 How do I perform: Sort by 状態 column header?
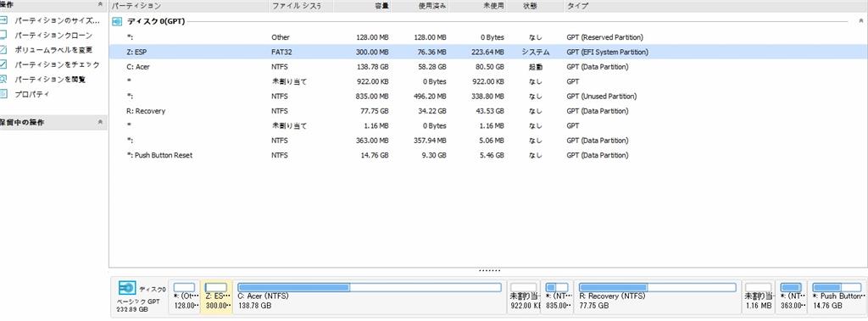click(535, 6)
